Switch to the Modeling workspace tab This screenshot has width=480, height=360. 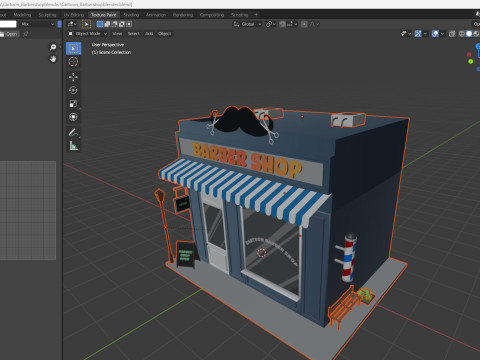pos(22,15)
